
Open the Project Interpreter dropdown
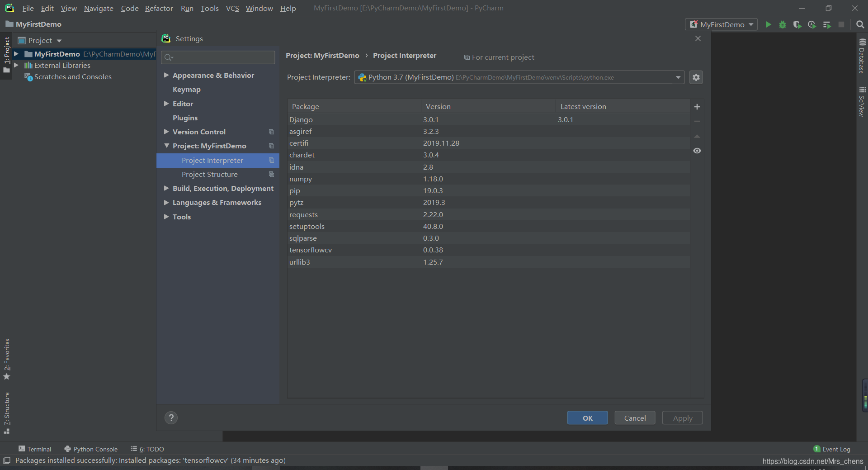pos(519,77)
